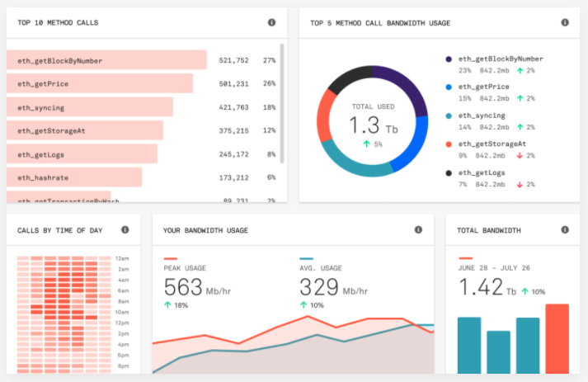Open info icon for Top 5 Method Call Bandwidth Usage
Viewport: 588px width, 382px height.
[565, 22]
